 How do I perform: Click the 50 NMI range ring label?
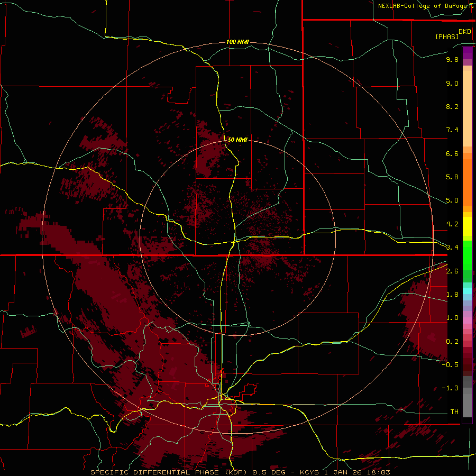pyautogui.click(x=237, y=140)
